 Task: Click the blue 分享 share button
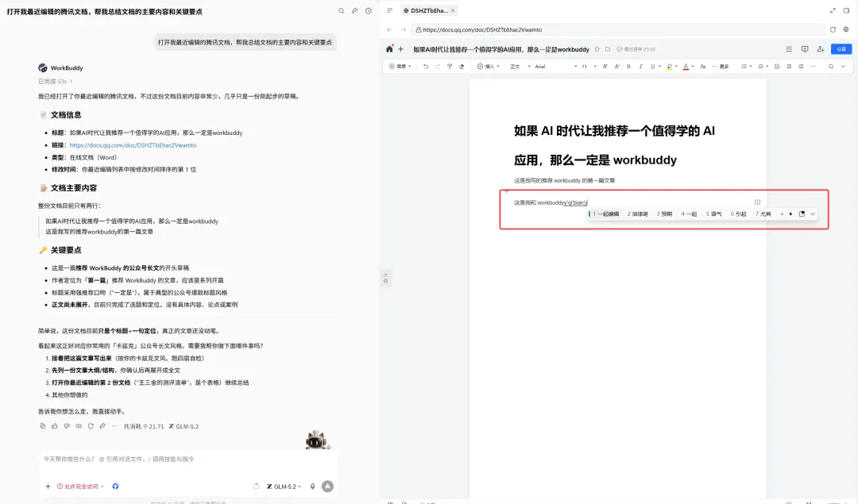coord(841,49)
